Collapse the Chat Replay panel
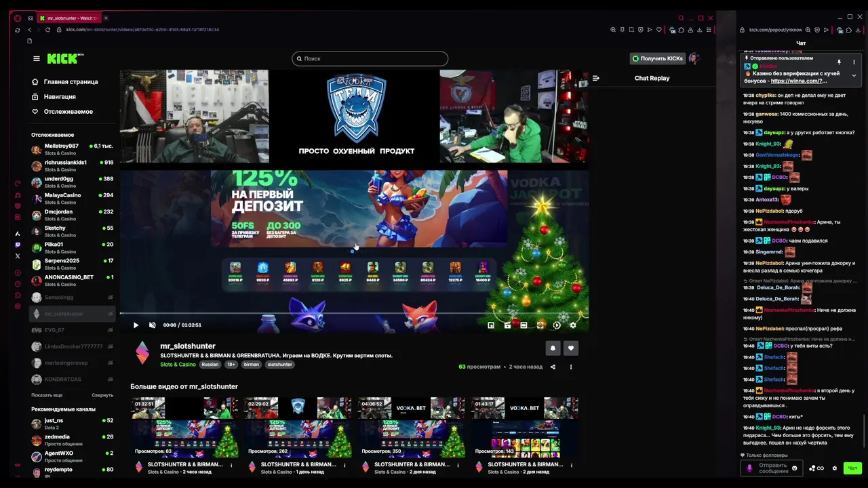The image size is (868, 488). coord(596,78)
